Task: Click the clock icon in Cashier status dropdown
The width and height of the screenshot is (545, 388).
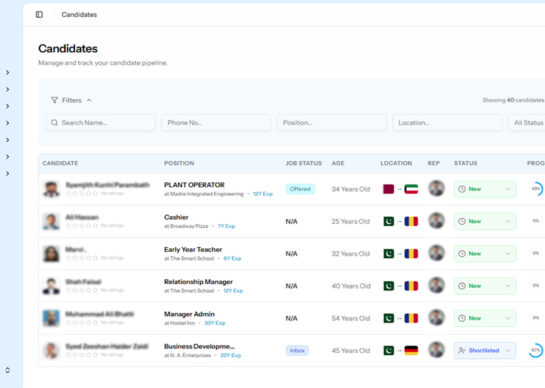Action: 462,221
